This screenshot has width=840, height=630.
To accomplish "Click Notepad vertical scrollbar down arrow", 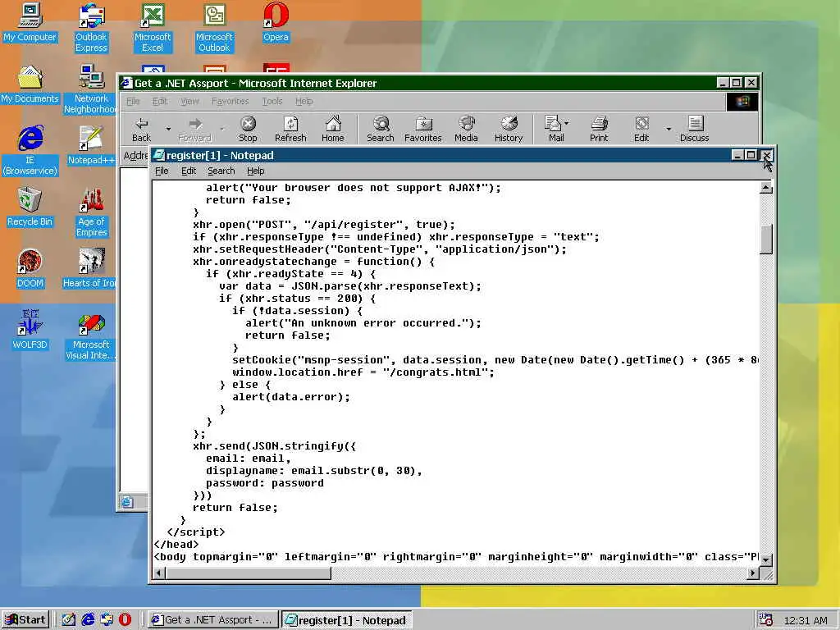I will (x=766, y=559).
